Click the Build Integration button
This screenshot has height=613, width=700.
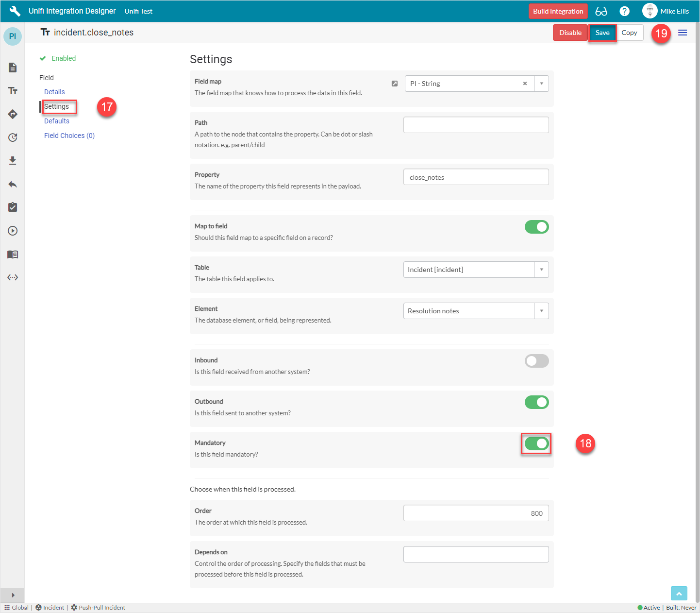pos(558,11)
